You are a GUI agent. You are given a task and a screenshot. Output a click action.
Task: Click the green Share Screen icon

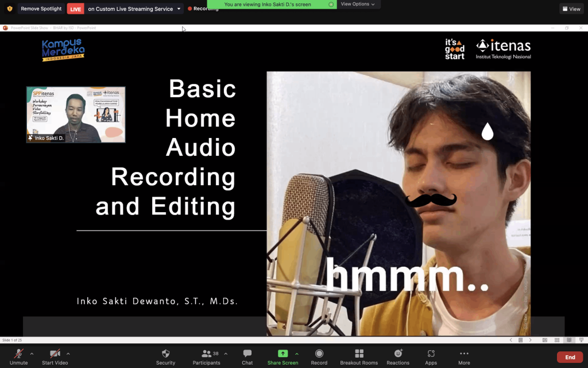coord(283,353)
